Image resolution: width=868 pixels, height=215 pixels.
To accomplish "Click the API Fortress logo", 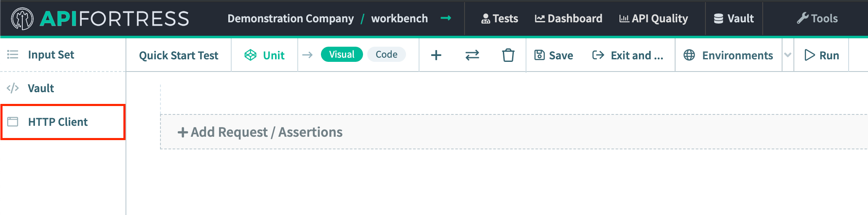I will tap(100, 19).
